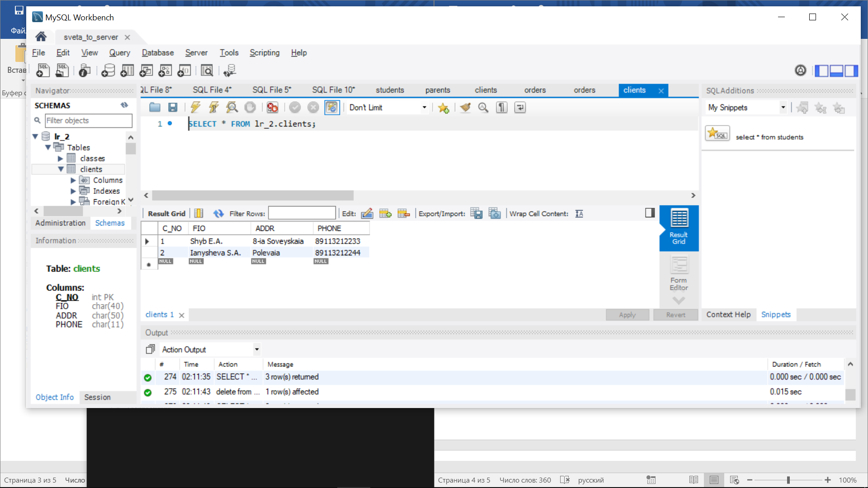Insert new row icon in result grid
This screenshot has height=488, width=868.
point(385,214)
